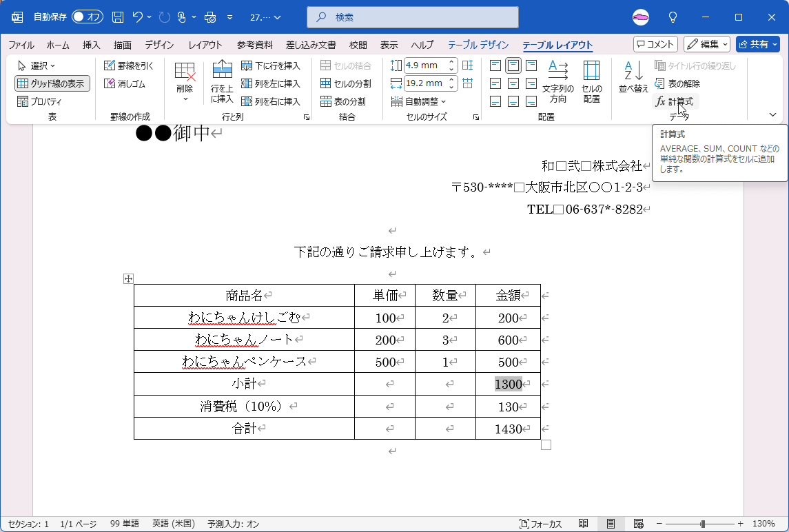Open the Undo history dropdown arrow

(150, 17)
